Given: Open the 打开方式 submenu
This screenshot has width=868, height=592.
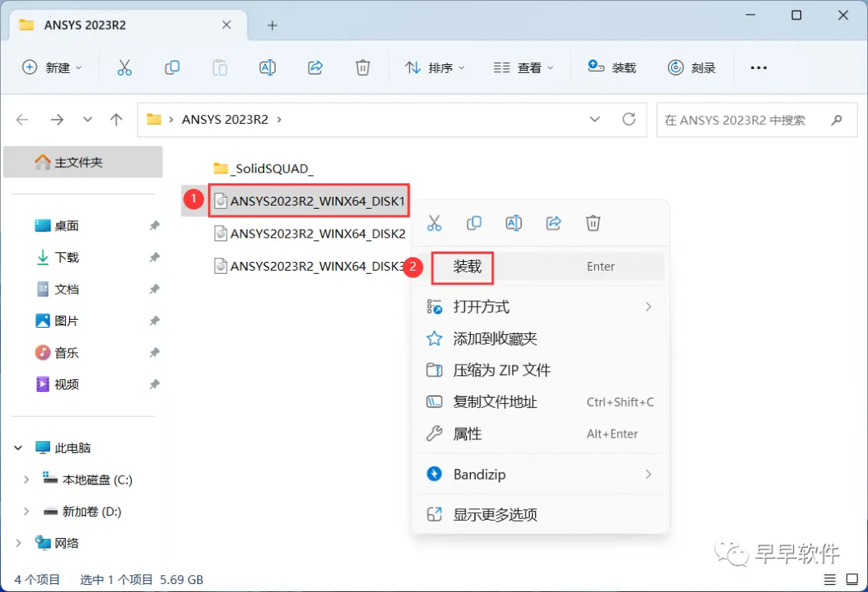Looking at the screenshot, I should tap(540, 307).
